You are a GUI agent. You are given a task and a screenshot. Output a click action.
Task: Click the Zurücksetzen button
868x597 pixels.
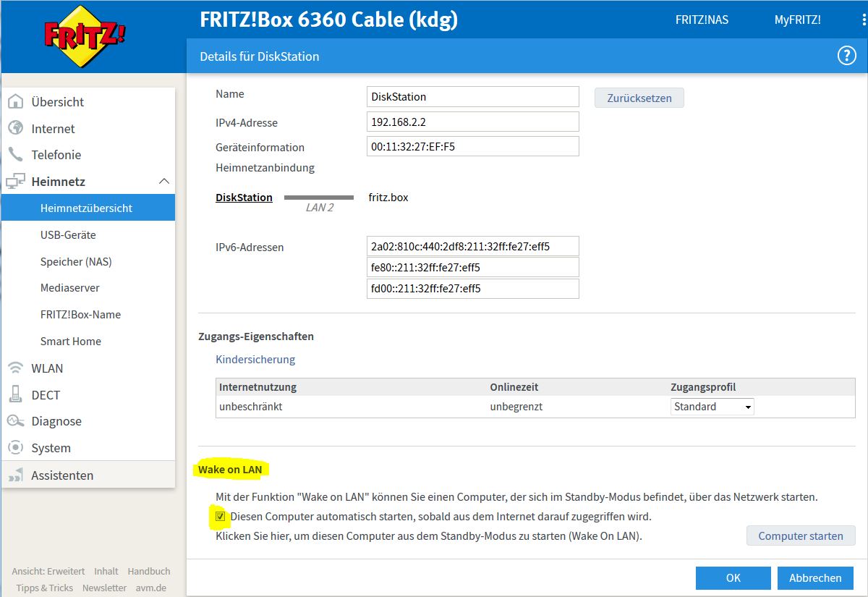639,98
